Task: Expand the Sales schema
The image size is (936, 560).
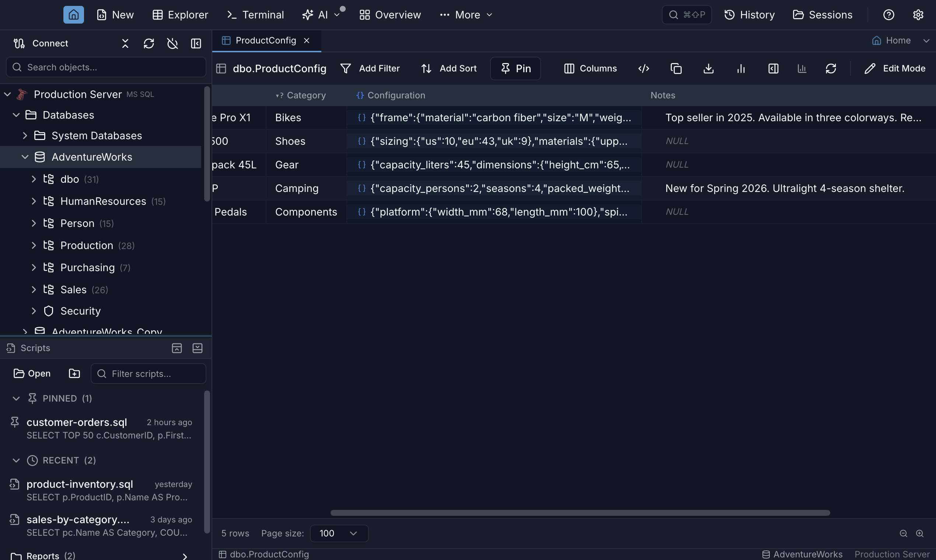Action: coord(34,290)
